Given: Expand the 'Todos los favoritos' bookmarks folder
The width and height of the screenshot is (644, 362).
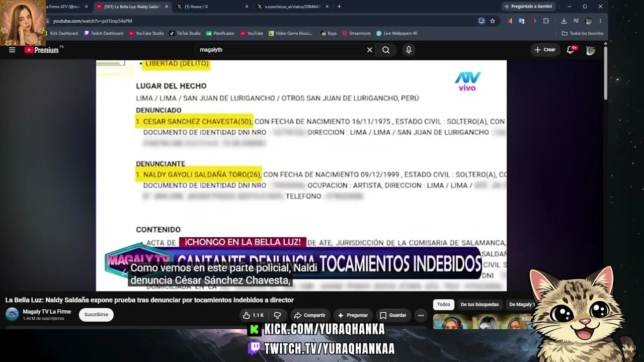Looking at the screenshot, I should pos(583,33).
